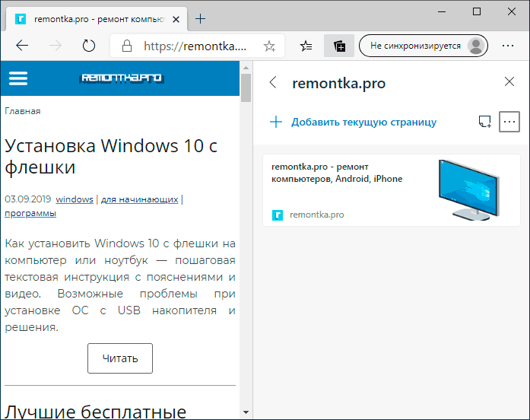
Task: Open the программы category link
Action: point(30,213)
